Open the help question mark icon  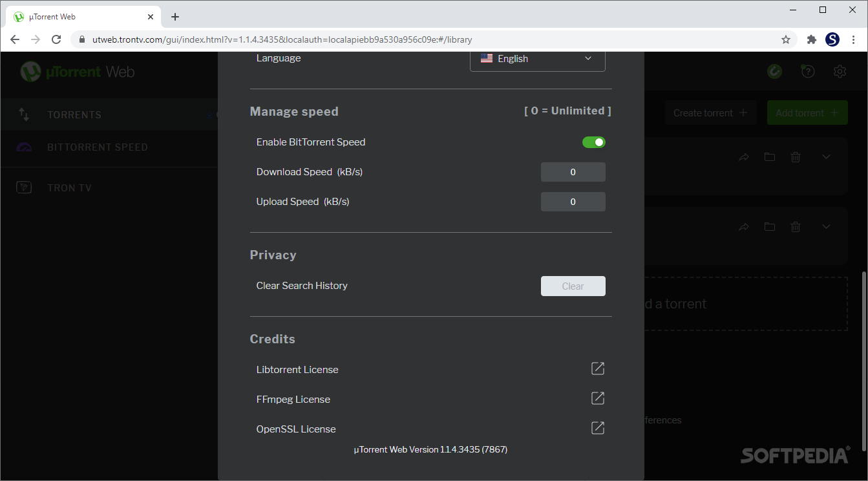(807, 72)
